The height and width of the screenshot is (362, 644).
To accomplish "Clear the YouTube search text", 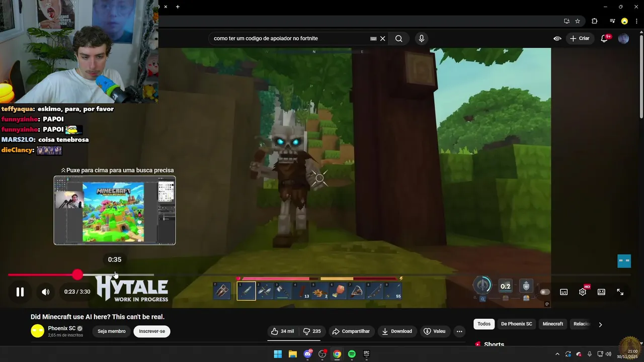I will pyautogui.click(x=383, y=38).
